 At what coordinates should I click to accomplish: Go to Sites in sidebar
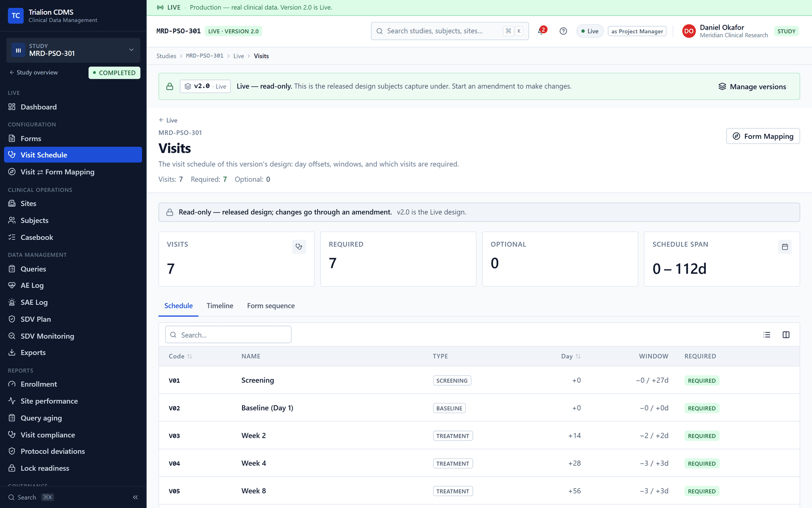coord(73,204)
